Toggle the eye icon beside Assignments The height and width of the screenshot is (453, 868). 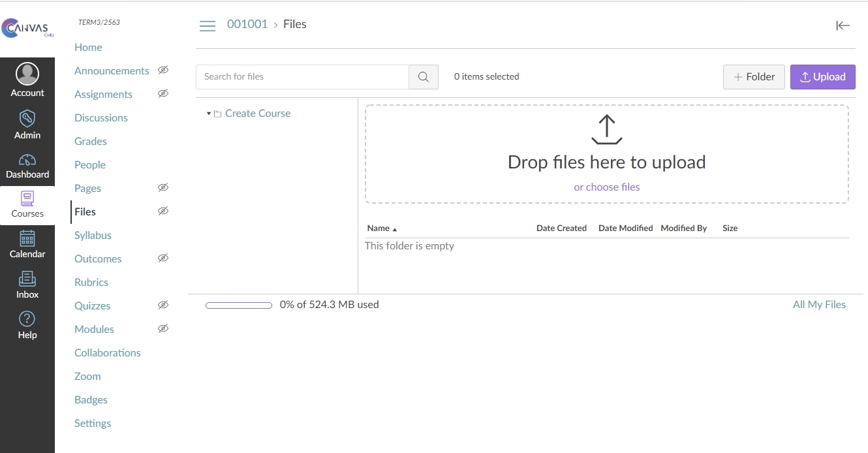pos(163,94)
